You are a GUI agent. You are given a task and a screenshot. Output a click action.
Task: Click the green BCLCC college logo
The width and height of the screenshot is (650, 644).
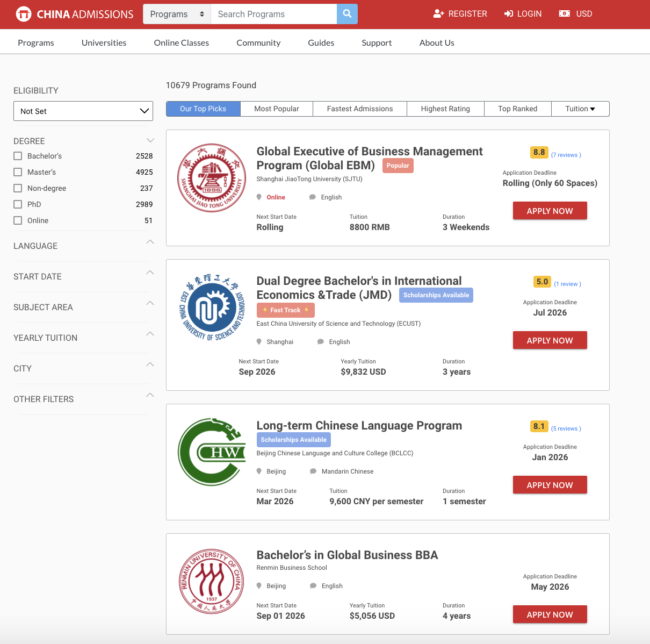coord(211,452)
